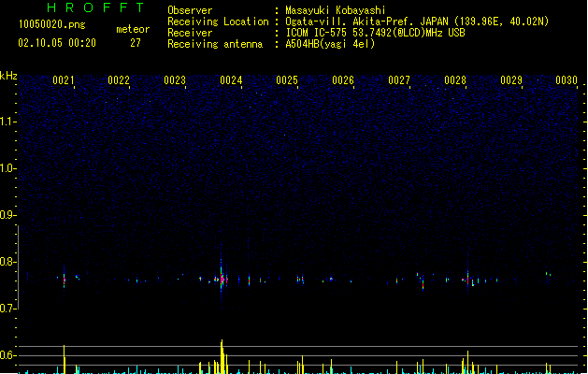Click the meteor echo near 0021
The height and width of the screenshot is (374, 588).
coord(65,280)
